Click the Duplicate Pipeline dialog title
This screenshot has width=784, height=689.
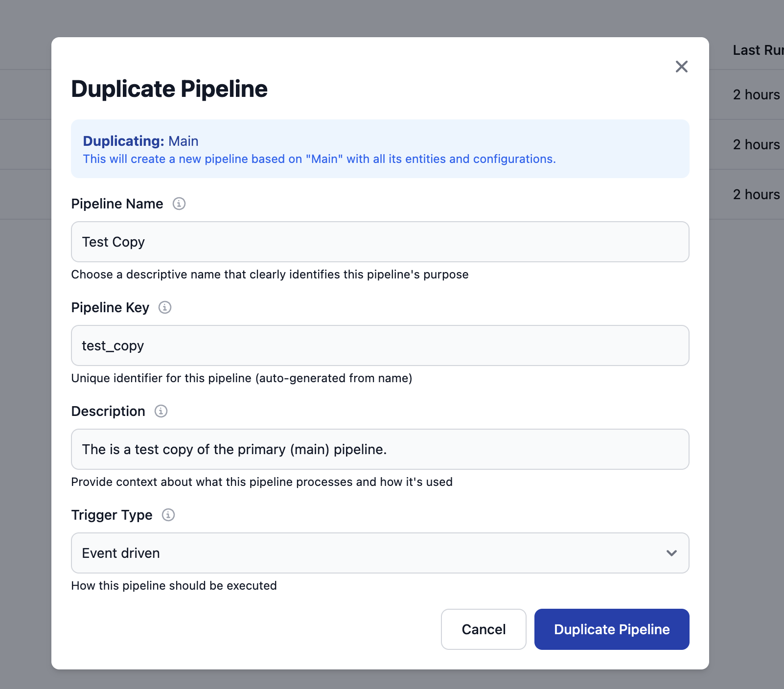click(169, 89)
